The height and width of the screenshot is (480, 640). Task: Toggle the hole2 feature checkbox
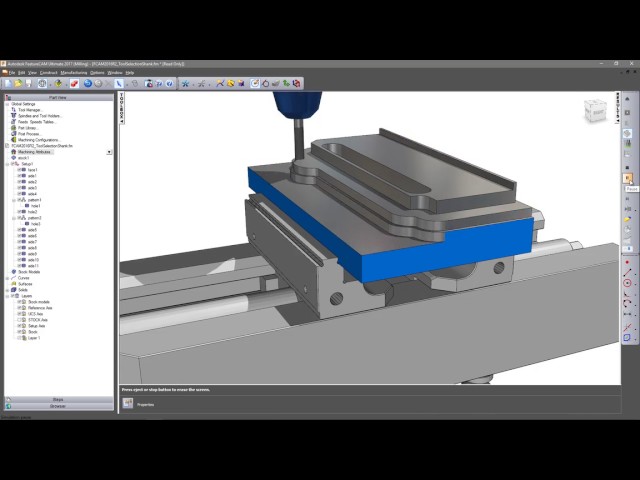tap(19, 212)
